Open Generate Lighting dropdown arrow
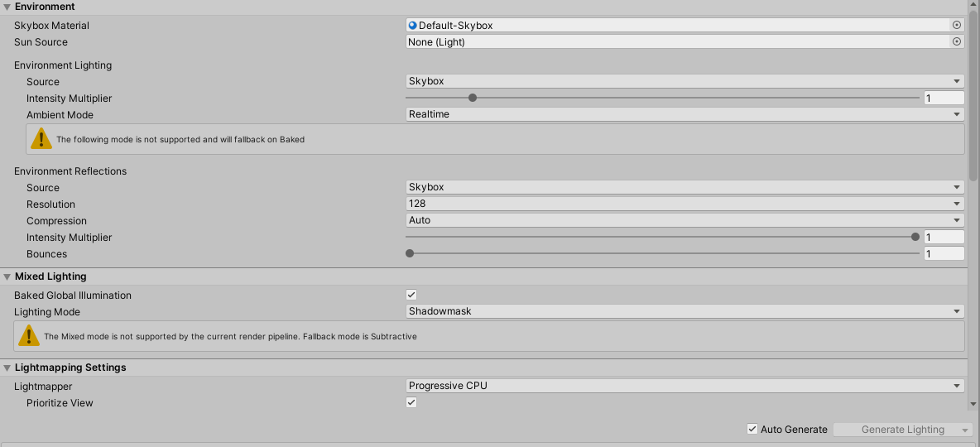The height and width of the screenshot is (447, 980). [964, 430]
